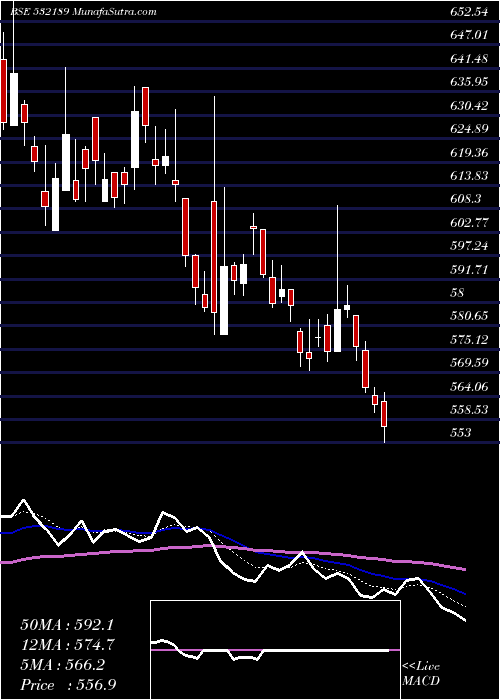The image size is (500, 700).
Task: Click the 564.06 price level
Action: (469, 386)
